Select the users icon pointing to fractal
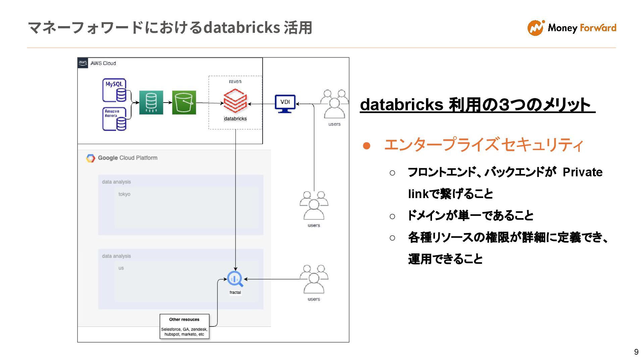This screenshot has width=644, height=362. 314,279
